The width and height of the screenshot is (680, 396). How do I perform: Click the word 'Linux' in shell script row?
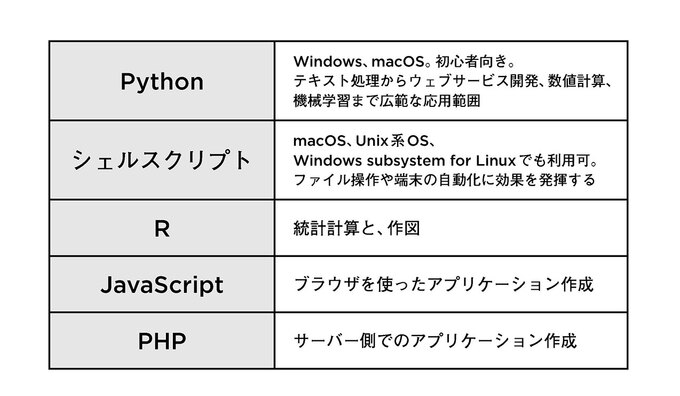pyautogui.click(x=496, y=160)
